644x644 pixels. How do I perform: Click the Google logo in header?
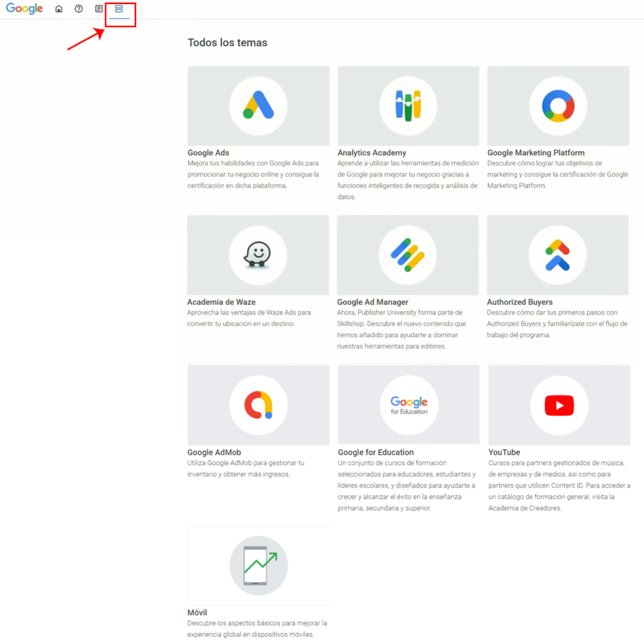pyautogui.click(x=24, y=9)
